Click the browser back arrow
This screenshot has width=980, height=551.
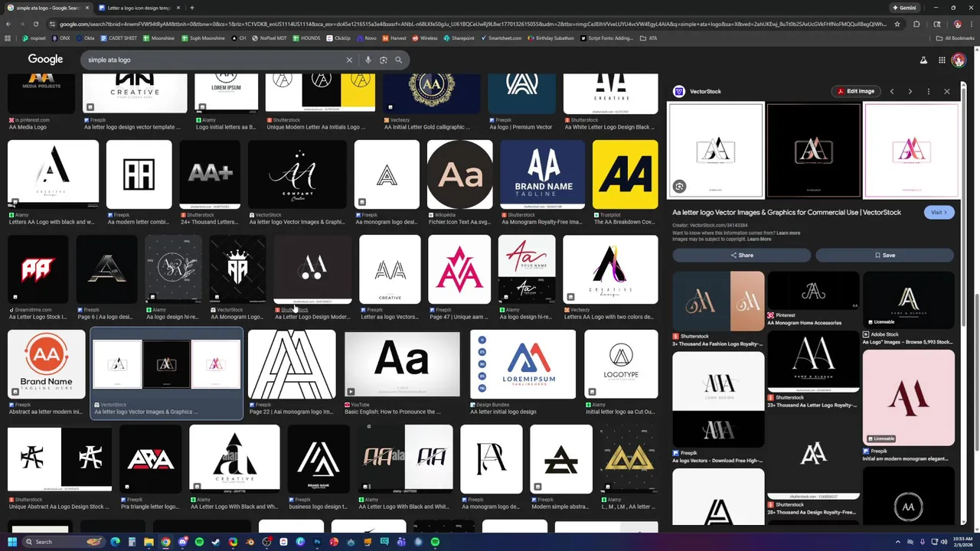tap(8, 24)
